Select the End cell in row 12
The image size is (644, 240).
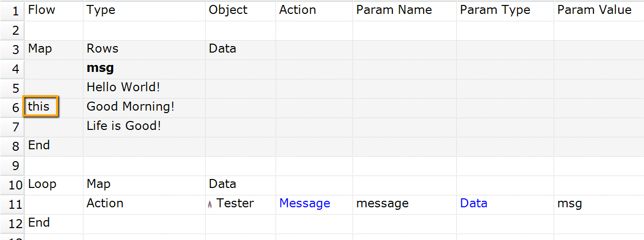39,223
